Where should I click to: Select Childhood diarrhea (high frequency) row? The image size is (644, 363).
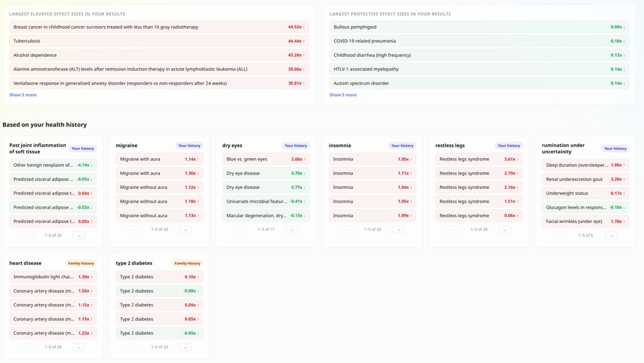coord(479,55)
